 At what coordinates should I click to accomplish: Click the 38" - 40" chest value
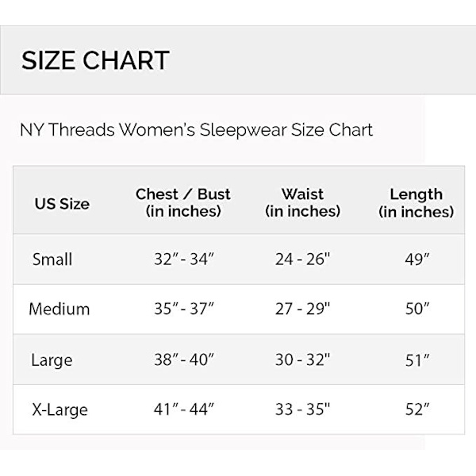(x=184, y=359)
